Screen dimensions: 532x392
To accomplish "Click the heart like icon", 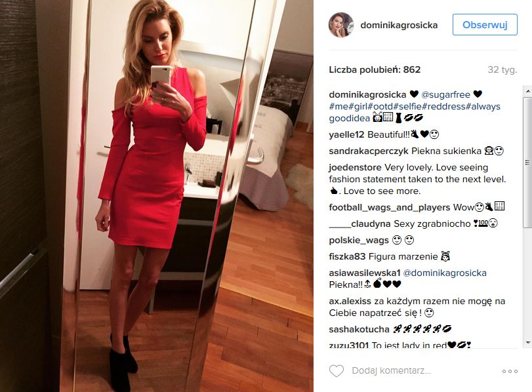I will pos(337,371).
